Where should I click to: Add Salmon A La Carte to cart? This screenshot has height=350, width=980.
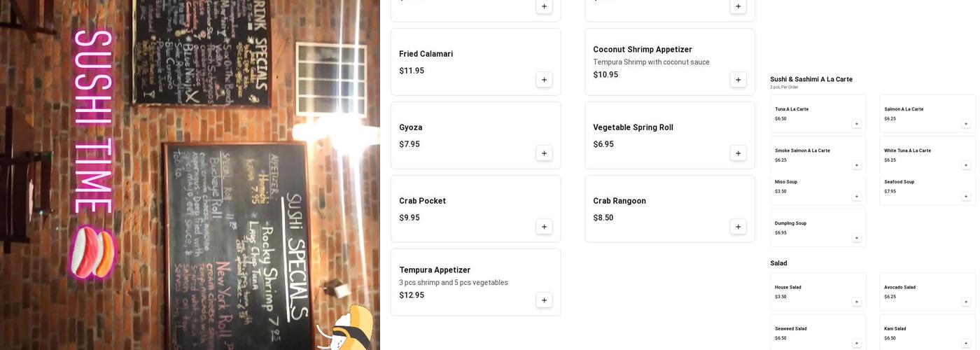[x=965, y=124]
